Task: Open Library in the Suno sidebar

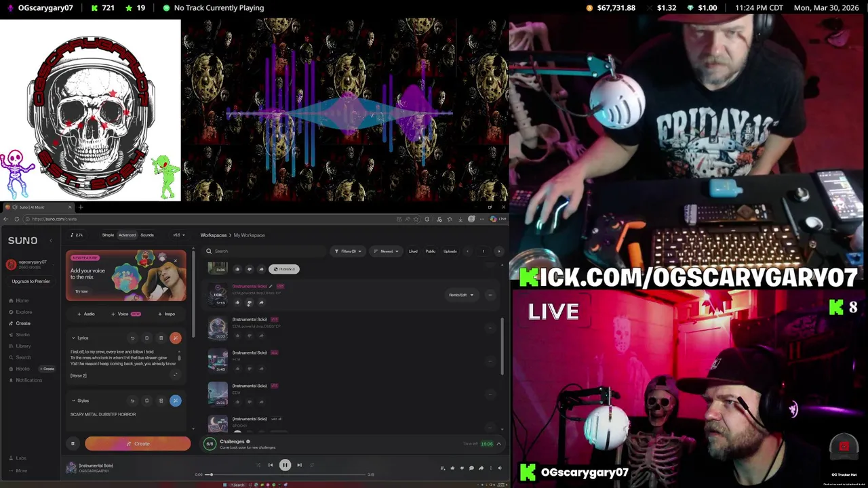Action: [20, 346]
